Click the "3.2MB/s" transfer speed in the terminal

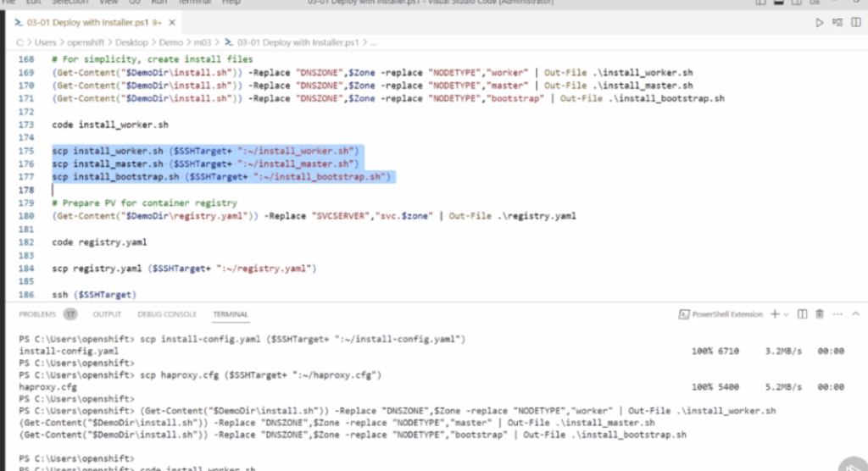point(783,351)
